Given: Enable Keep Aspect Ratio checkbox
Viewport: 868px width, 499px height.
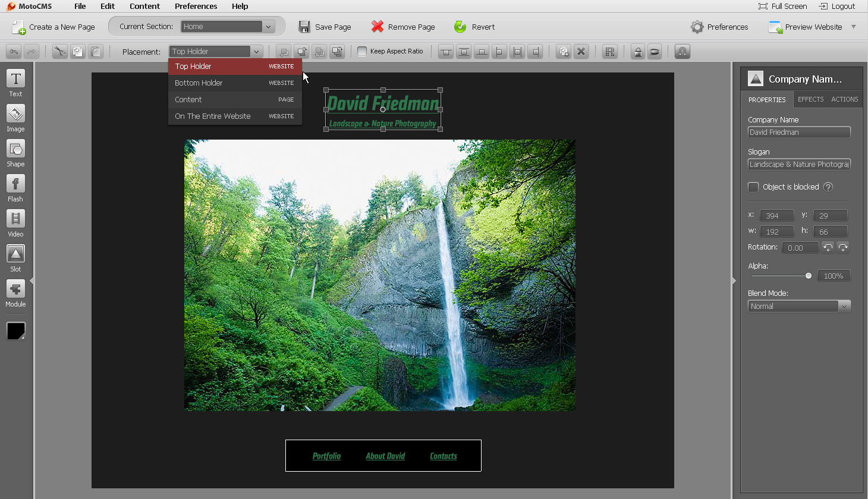Looking at the screenshot, I should coord(362,51).
